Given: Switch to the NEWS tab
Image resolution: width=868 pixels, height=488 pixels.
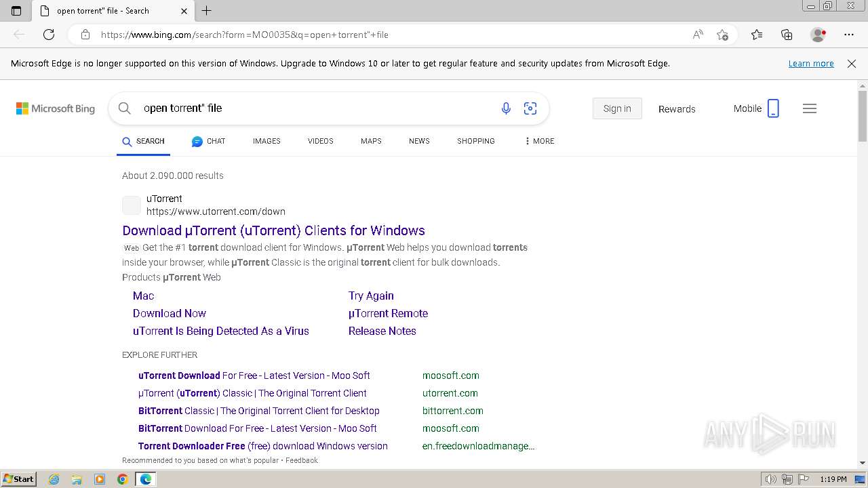Looking at the screenshot, I should 419,141.
